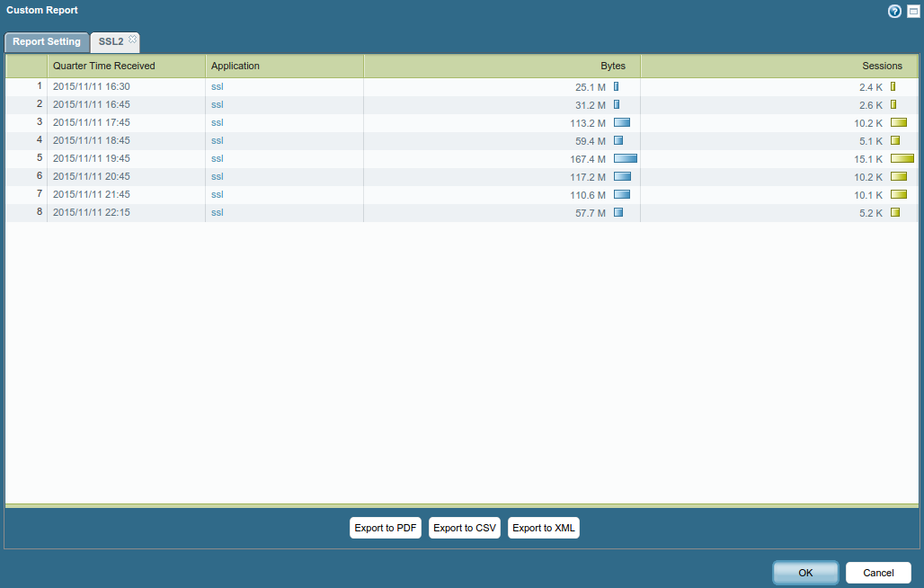Image resolution: width=924 pixels, height=588 pixels.
Task: Sort by Quarter Time Received column
Action: point(104,66)
